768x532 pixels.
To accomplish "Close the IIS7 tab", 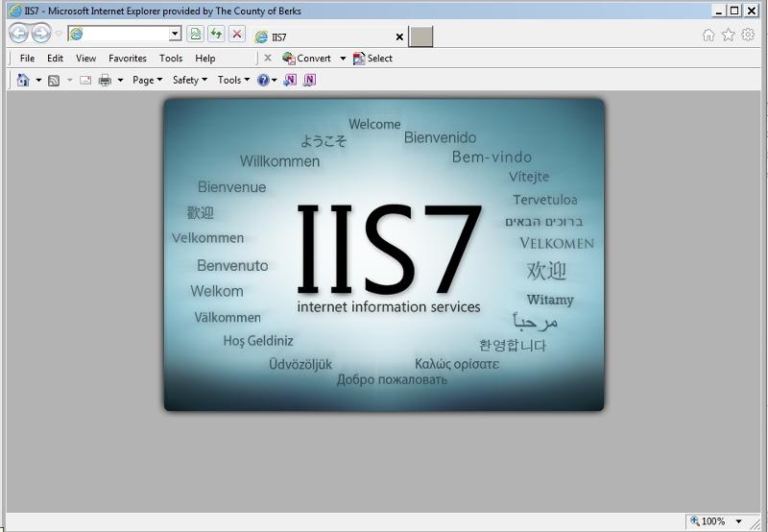I will coord(399,36).
